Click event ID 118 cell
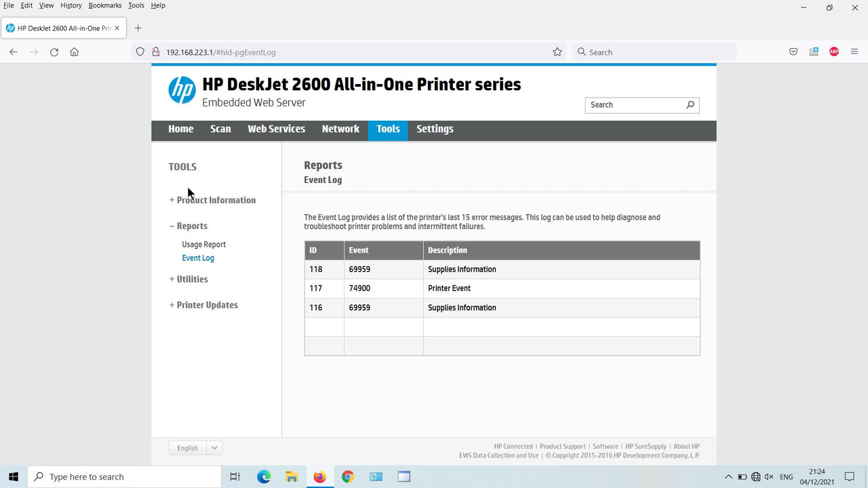The image size is (868, 488). click(x=324, y=269)
